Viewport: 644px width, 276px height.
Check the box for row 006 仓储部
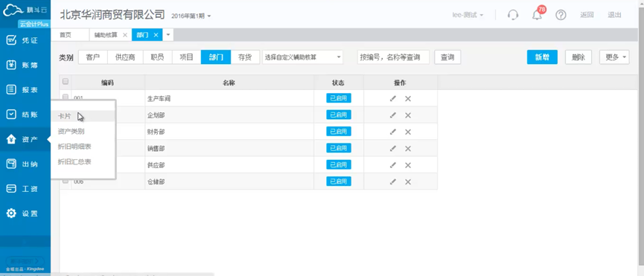pos(66,181)
